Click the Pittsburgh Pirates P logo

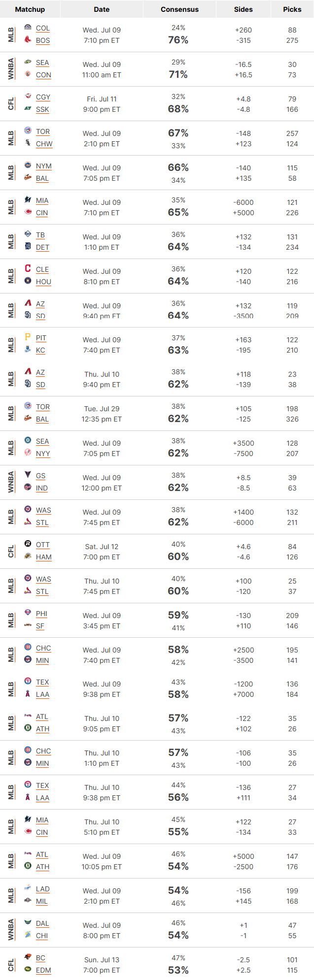pyautogui.click(x=28, y=337)
